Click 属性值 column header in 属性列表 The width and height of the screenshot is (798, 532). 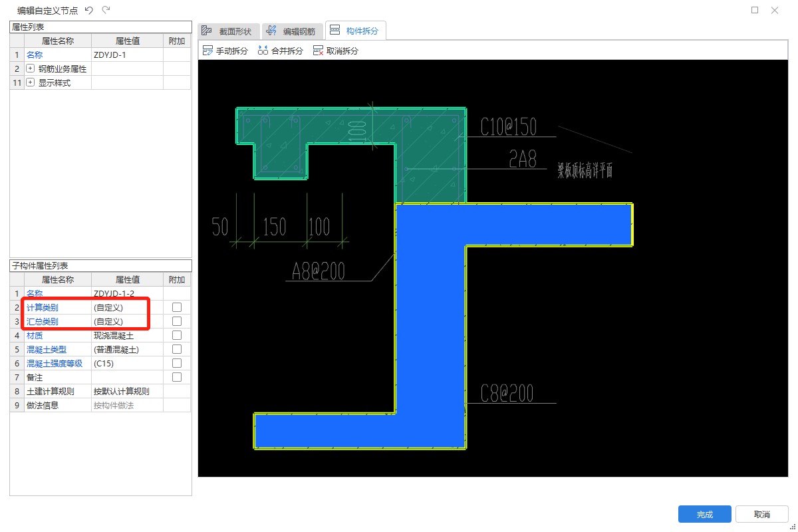point(127,41)
